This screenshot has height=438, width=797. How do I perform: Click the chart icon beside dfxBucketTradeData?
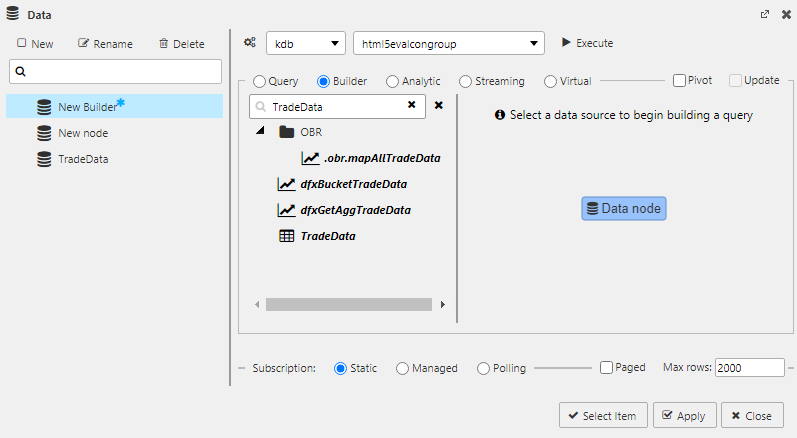pyautogui.click(x=285, y=184)
